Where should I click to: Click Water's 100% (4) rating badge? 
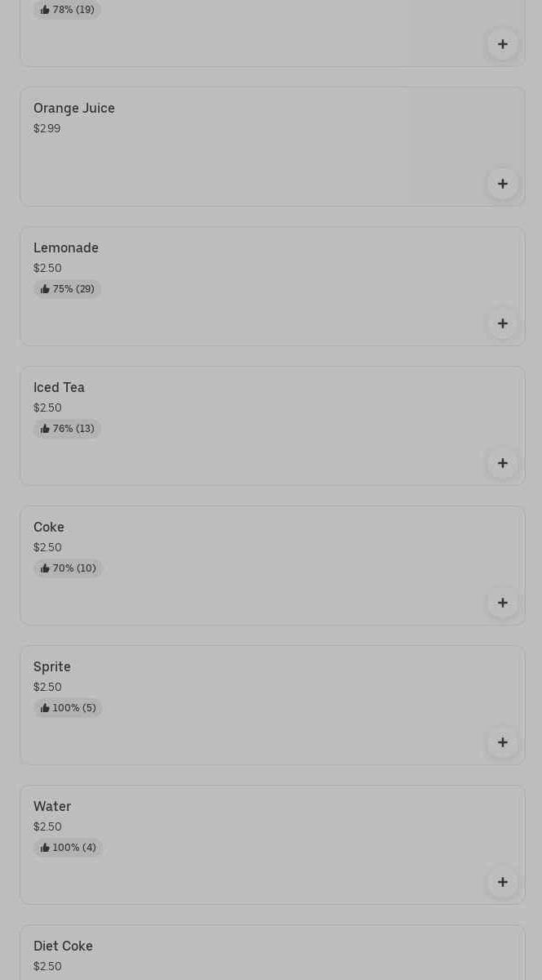(69, 848)
